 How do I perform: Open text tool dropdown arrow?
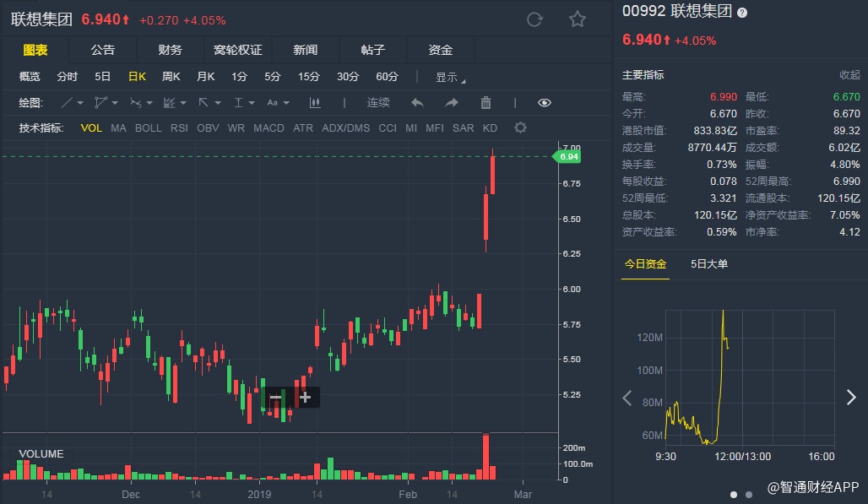(286, 103)
